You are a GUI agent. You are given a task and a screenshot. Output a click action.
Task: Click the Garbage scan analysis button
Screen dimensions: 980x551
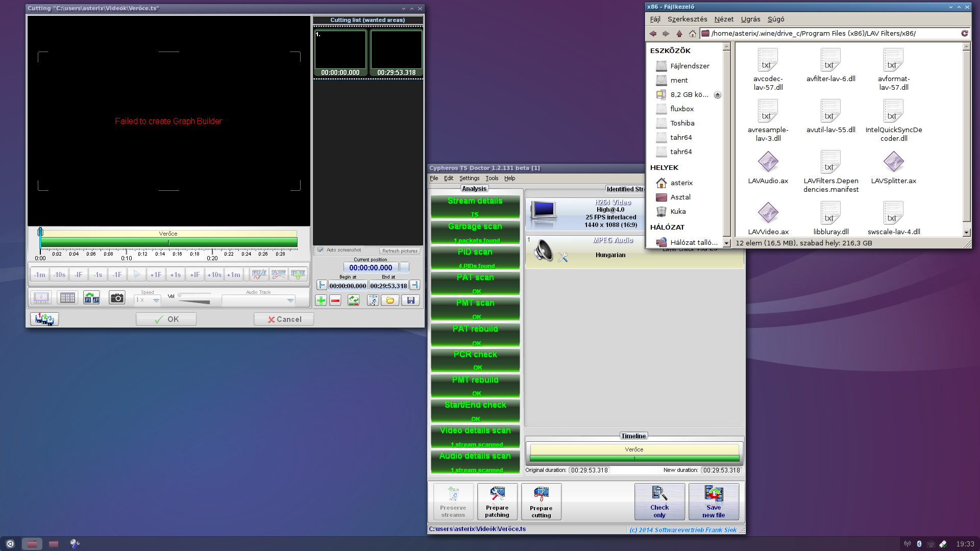click(x=475, y=232)
